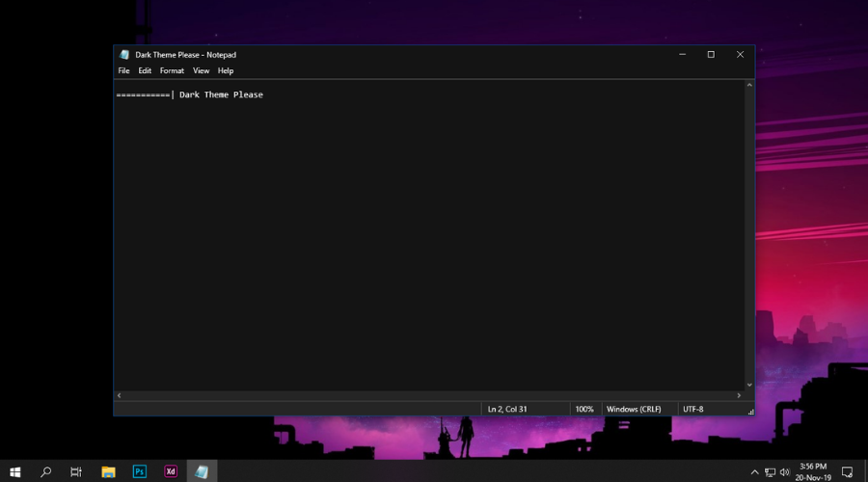Click the 100% zoom status entry

coord(585,409)
